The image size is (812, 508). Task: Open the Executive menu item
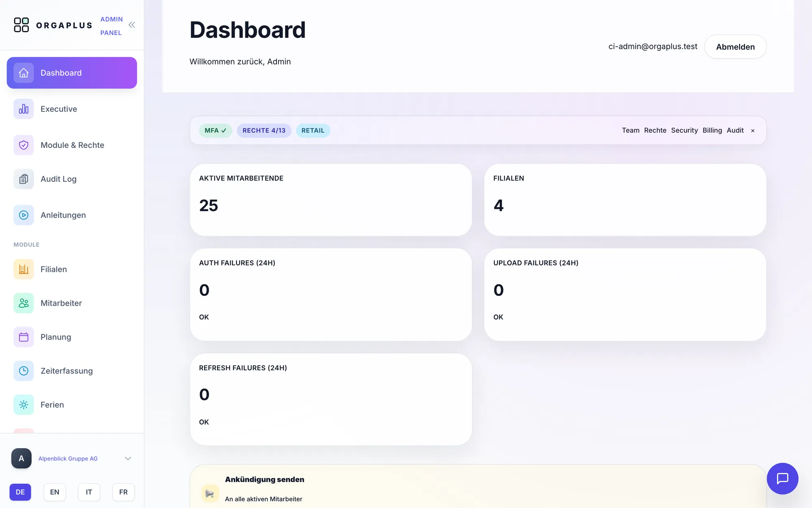click(72, 109)
